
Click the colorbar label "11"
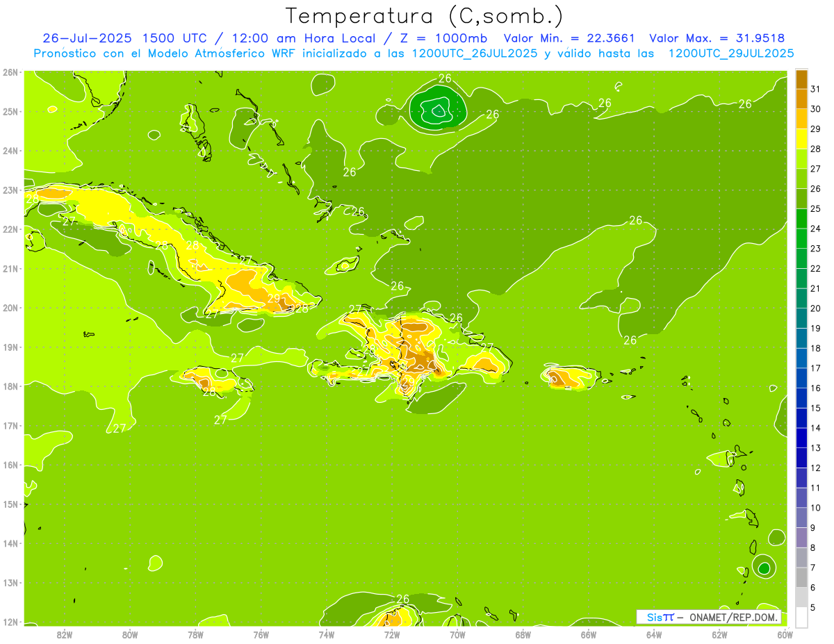(x=816, y=488)
